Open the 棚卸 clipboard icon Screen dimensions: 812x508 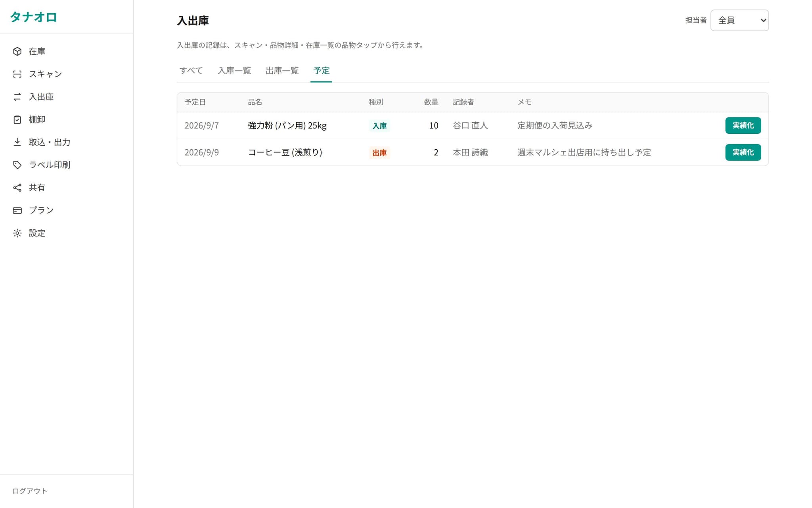coord(17,119)
